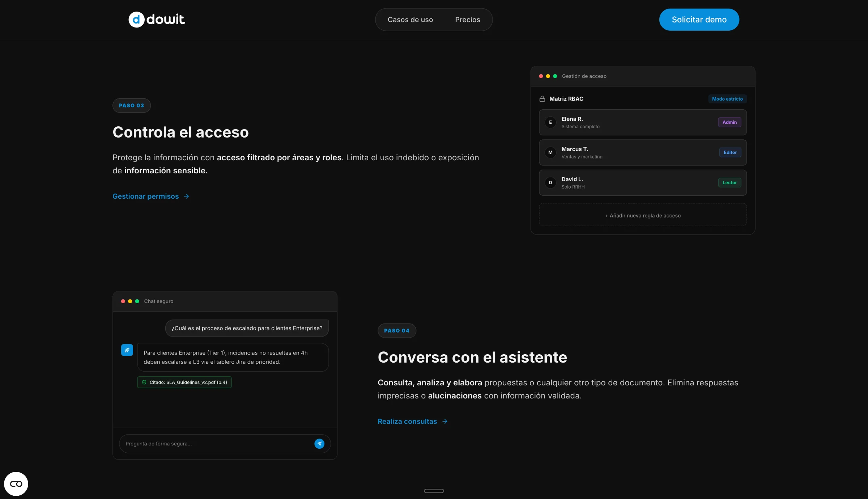Click Marcus T.'s M avatar
This screenshot has width=868, height=499.
(550, 152)
